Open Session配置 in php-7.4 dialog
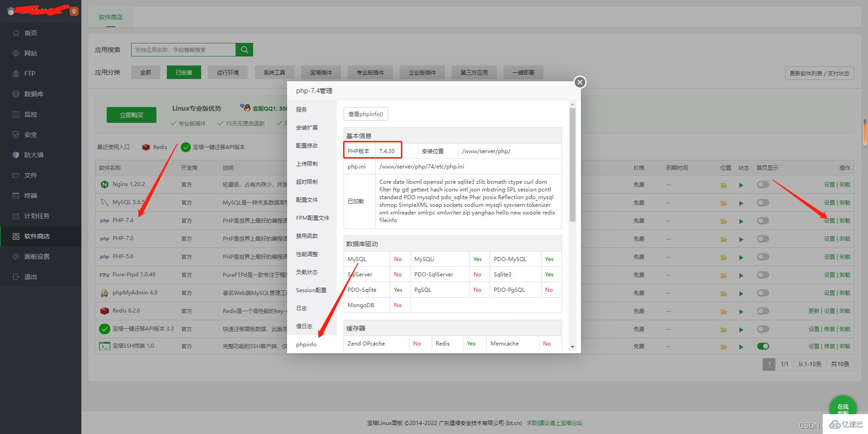This screenshot has height=434, width=868. (x=311, y=290)
